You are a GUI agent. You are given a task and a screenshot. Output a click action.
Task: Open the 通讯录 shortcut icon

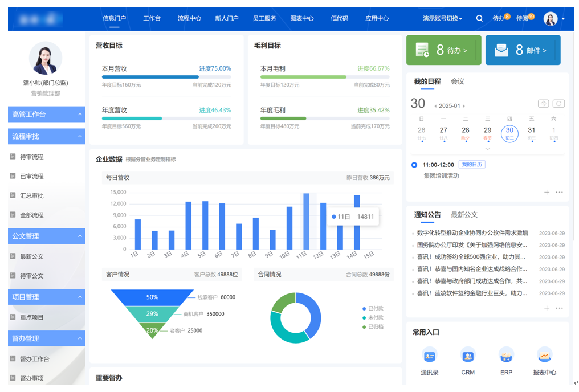tap(430, 356)
